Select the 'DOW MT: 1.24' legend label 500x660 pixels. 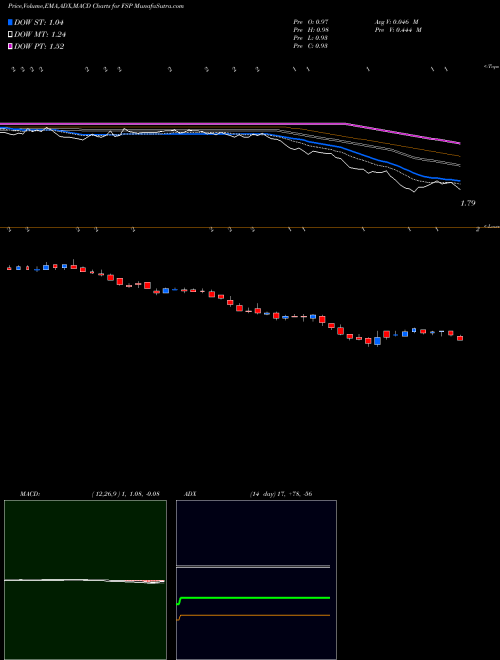[x=40, y=35]
